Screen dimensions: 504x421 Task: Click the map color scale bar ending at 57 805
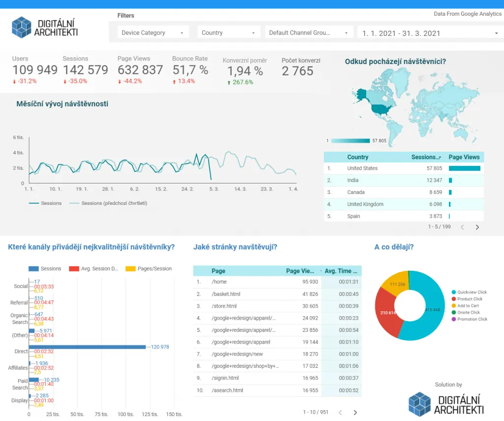(350, 140)
